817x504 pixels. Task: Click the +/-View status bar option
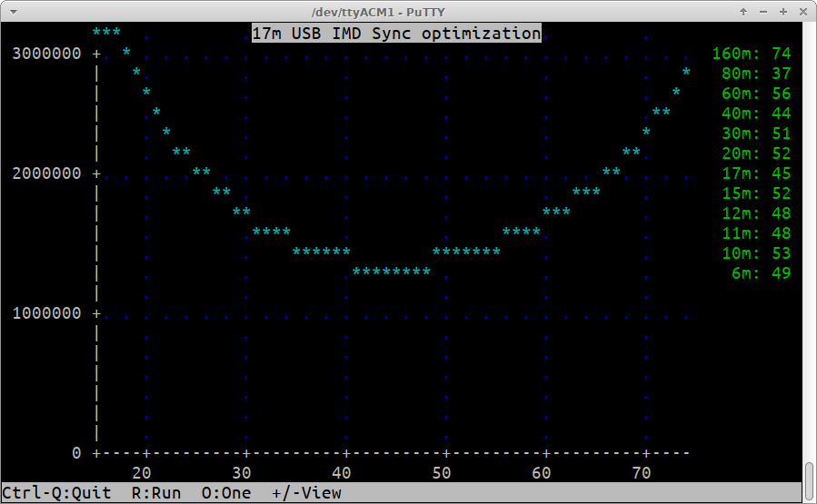pyautogui.click(x=306, y=493)
